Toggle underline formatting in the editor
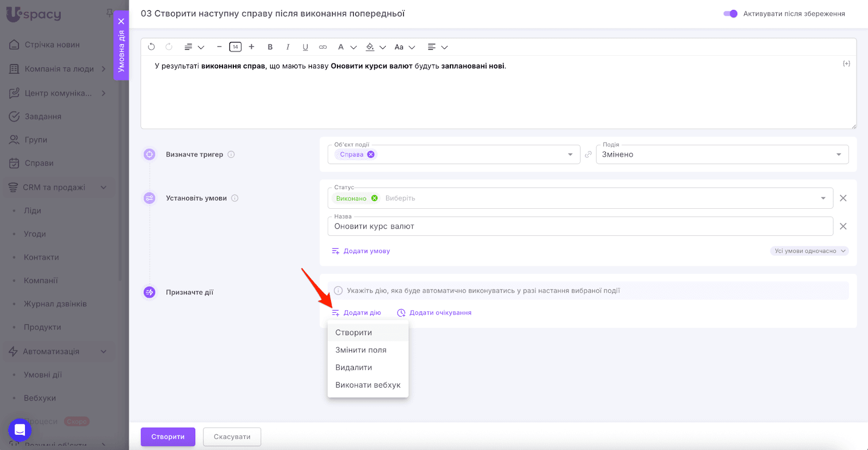 [x=305, y=47]
